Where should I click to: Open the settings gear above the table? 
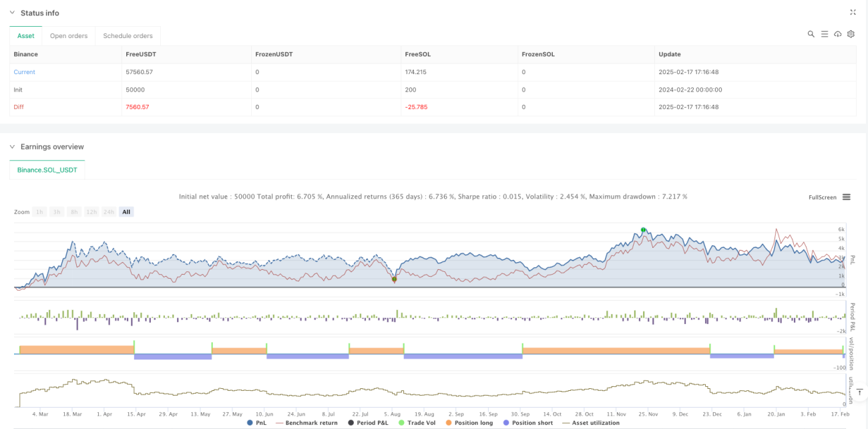(x=851, y=34)
